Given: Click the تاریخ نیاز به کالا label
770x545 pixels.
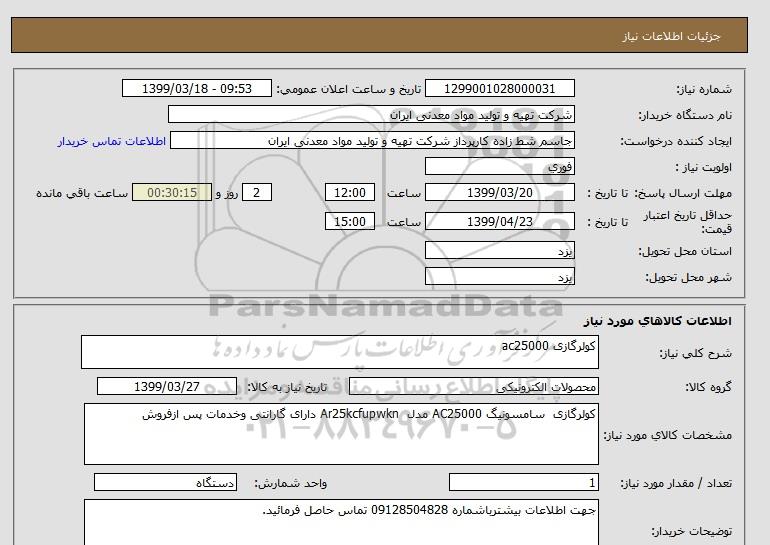Looking at the screenshot, I should (x=287, y=387).
